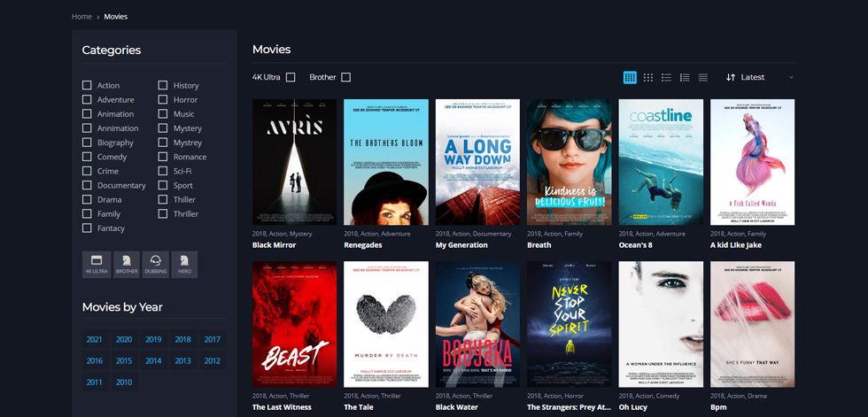Click the DUBBING headset tag icon
Image resolution: width=868 pixels, height=417 pixels.
156,265
